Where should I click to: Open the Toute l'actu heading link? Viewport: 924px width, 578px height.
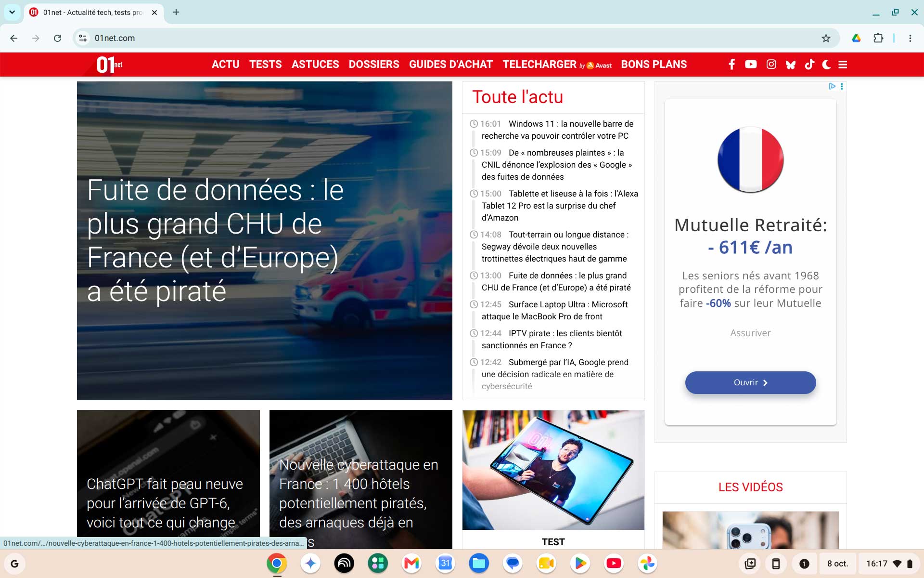(517, 97)
